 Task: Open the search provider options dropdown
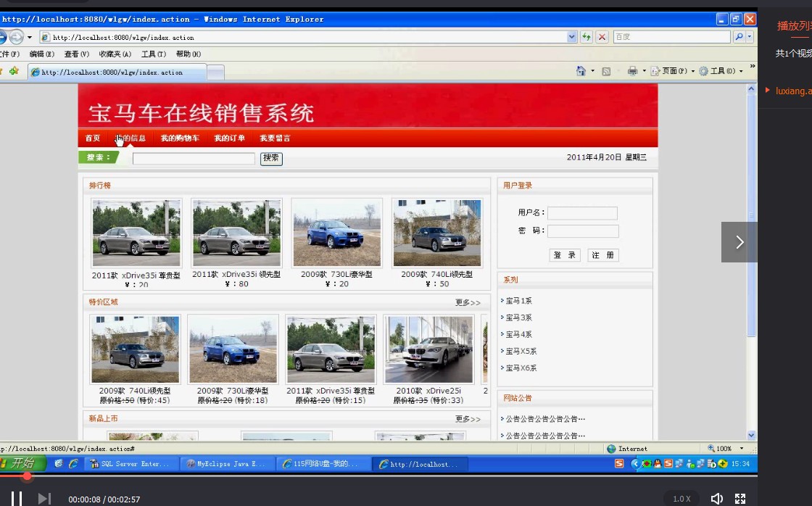tap(750, 37)
